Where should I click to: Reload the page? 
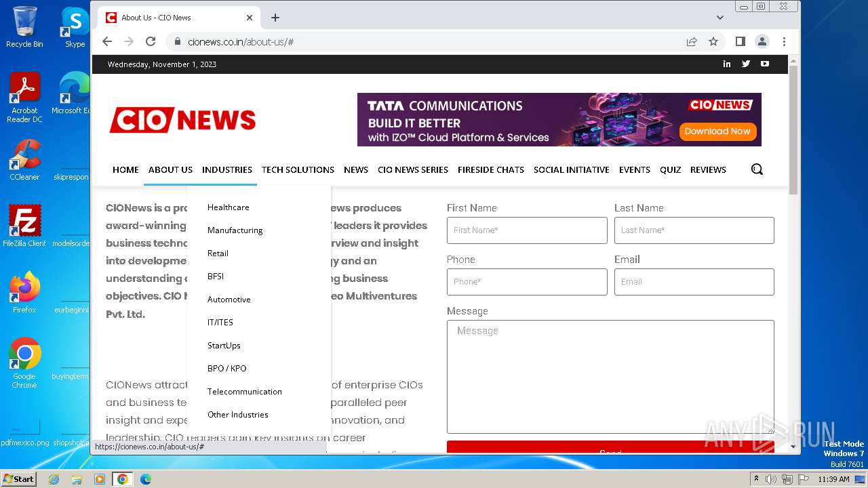coord(151,41)
